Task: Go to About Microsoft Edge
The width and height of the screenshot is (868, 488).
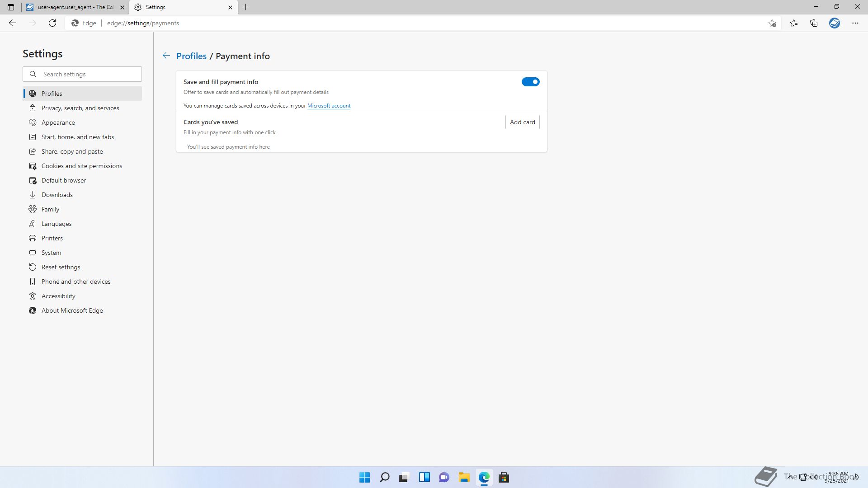Action: coord(72,310)
